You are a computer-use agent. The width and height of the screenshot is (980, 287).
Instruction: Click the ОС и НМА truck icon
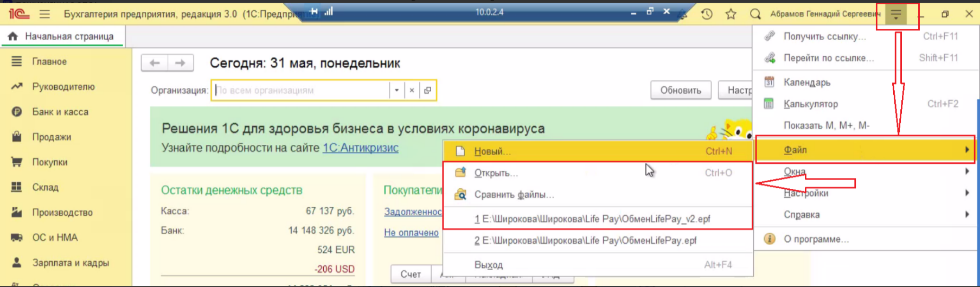17,237
